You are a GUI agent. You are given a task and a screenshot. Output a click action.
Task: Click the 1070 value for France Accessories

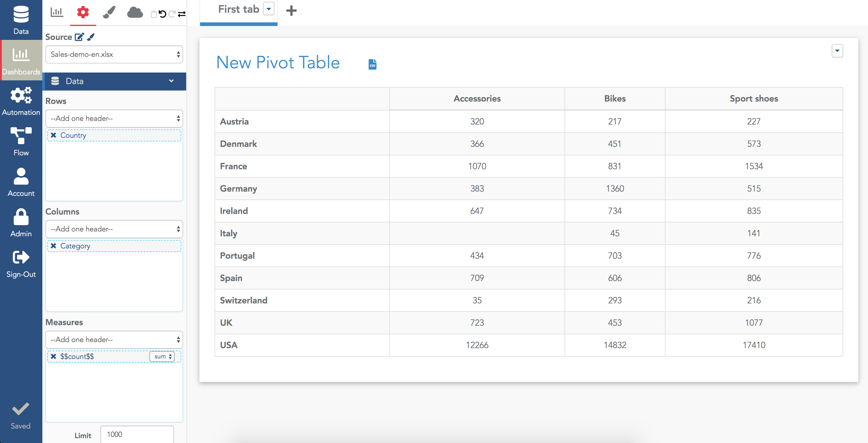(477, 166)
